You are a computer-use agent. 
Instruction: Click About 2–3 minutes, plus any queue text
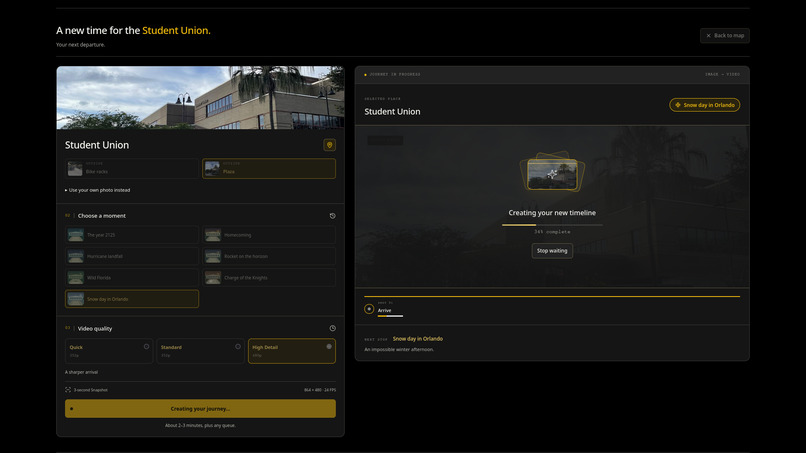pyautogui.click(x=200, y=425)
